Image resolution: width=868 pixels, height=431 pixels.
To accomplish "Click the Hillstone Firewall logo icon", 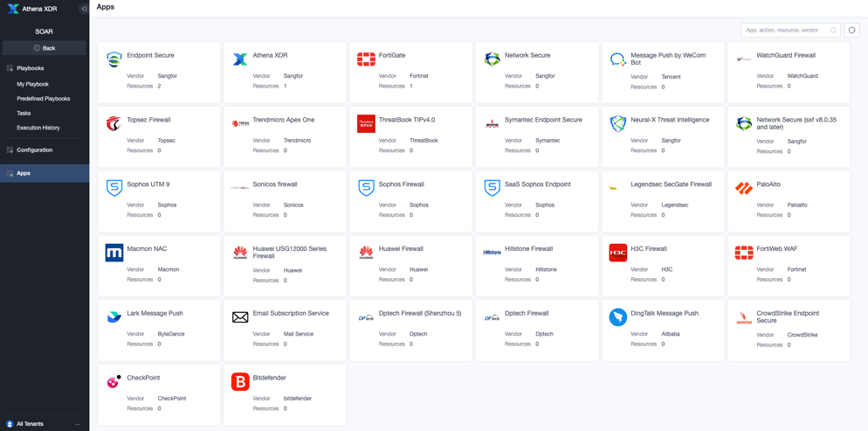I will [492, 253].
